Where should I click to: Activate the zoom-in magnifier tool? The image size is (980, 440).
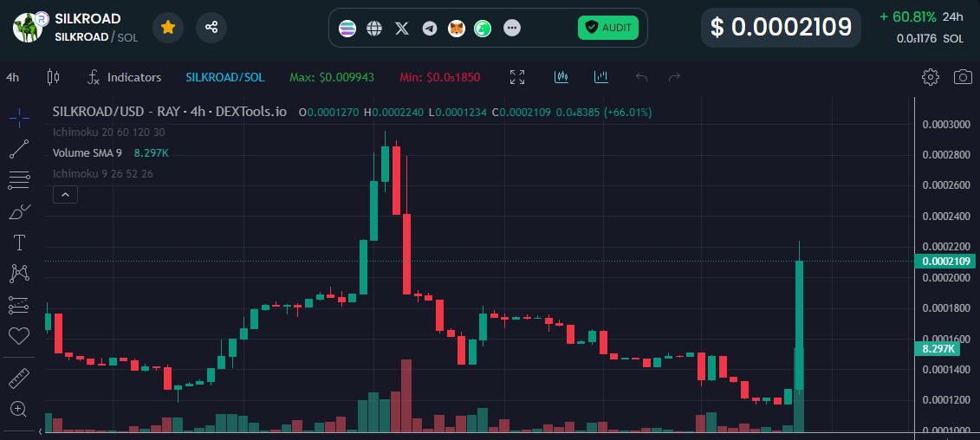pyautogui.click(x=19, y=410)
